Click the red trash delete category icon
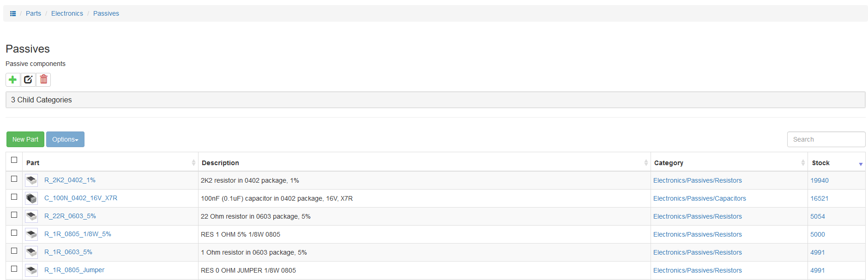 click(x=43, y=80)
